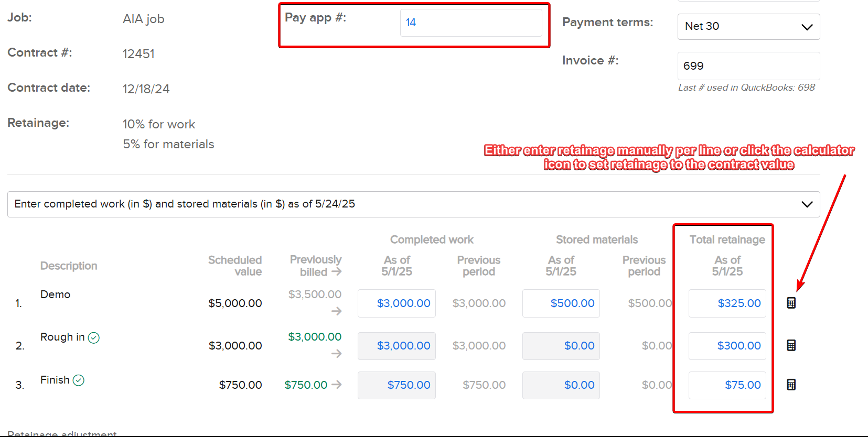The height and width of the screenshot is (437, 868).
Task: Click calculator icon for Rough in line
Action: (x=791, y=345)
